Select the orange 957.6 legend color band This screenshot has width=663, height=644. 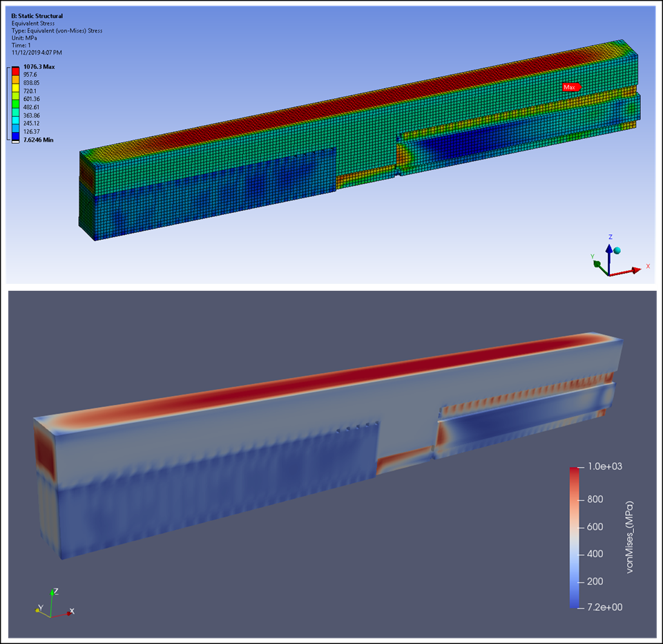click(17, 79)
